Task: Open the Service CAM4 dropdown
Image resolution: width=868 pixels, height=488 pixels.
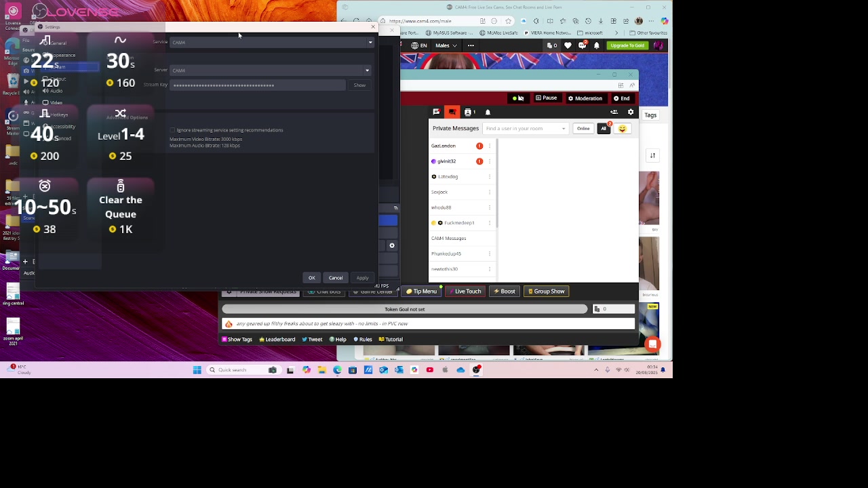Action: 271,42
